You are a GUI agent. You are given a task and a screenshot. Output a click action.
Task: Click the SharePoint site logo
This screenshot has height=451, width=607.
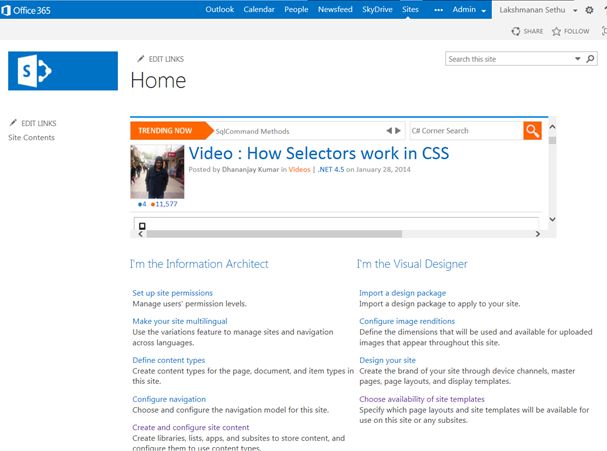click(63, 71)
